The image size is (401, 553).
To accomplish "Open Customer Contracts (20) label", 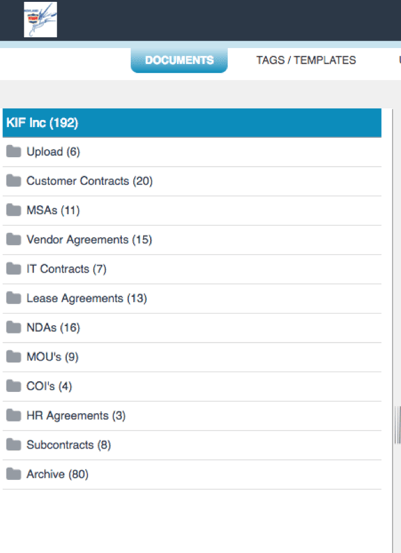I will coord(90,181).
